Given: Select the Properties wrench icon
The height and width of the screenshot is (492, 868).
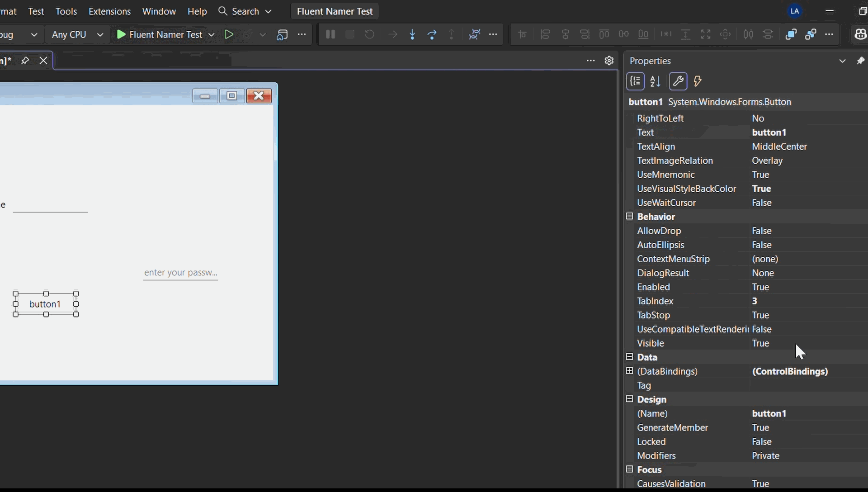Looking at the screenshot, I should [678, 81].
